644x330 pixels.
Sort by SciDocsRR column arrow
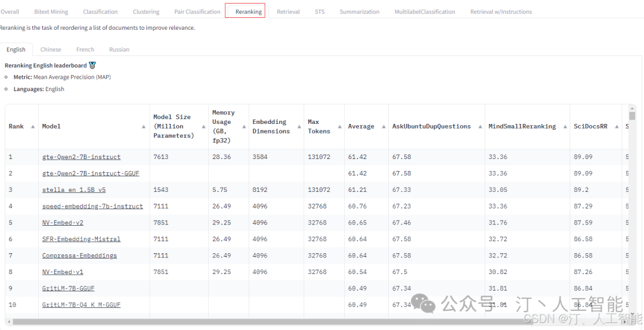click(616, 127)
